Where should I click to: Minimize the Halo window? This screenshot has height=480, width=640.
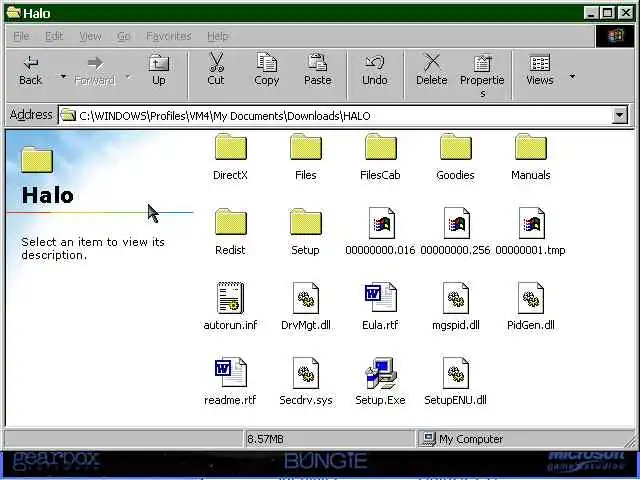point(591,13)
